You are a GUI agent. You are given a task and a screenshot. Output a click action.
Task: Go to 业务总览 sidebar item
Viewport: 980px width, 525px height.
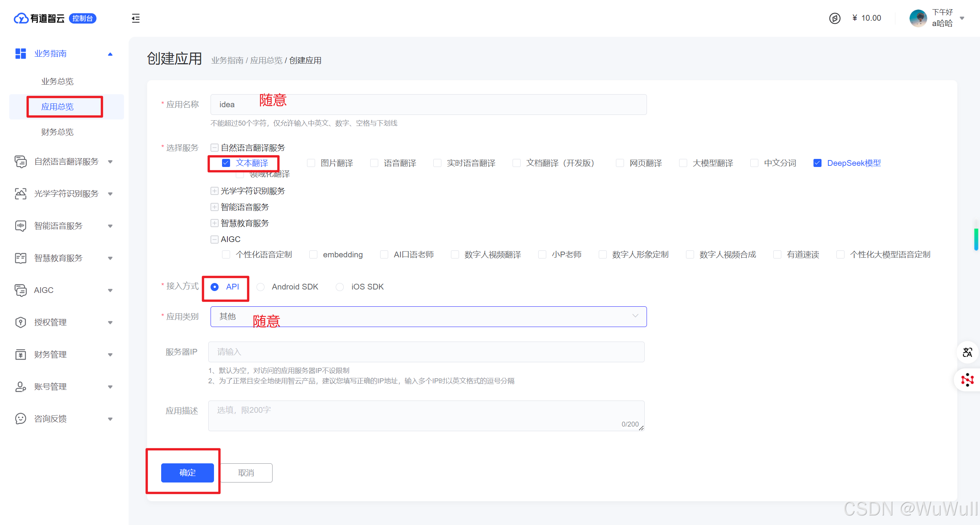57,82
